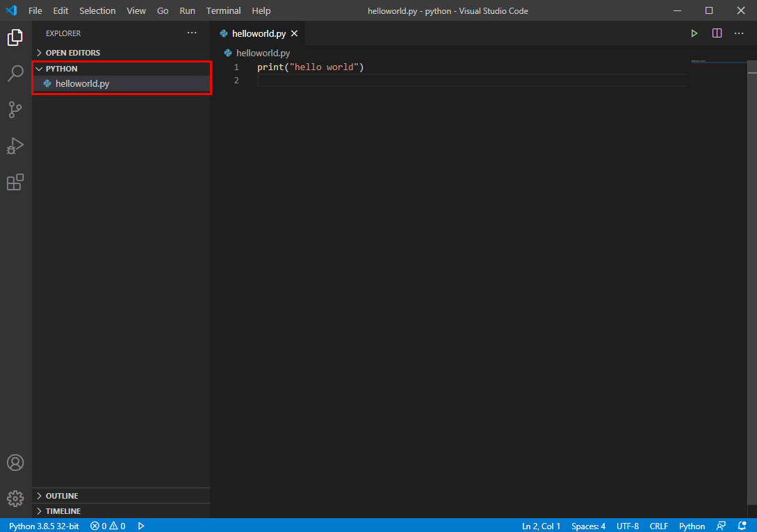The width and height of the screenshot is (757, 532).
Task: Minimize the VS Code window
Action: pyautogui.click(x=677, y=10)
